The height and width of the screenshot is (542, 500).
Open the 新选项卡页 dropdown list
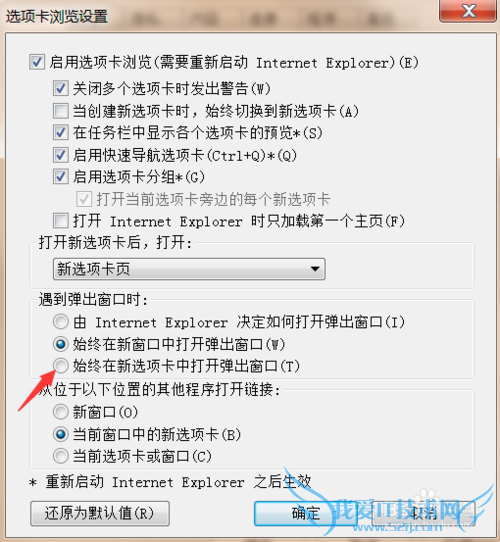coord(189,269)
